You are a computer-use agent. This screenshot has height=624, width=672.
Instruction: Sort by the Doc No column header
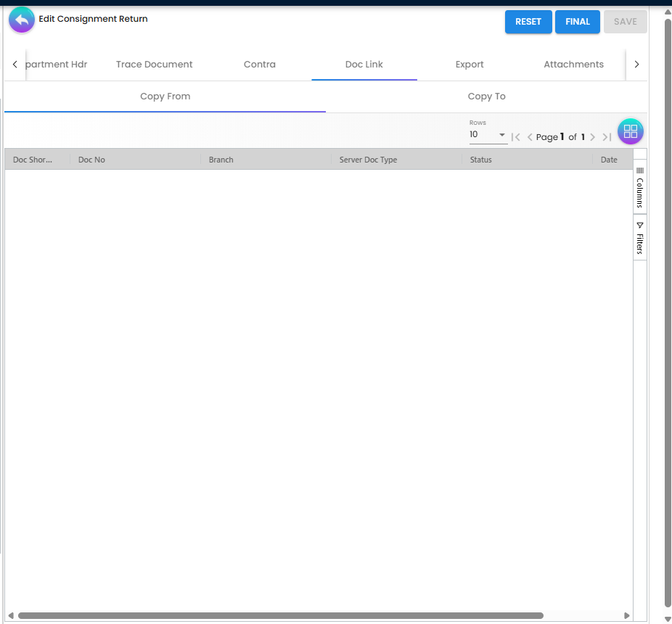[91, 159]
